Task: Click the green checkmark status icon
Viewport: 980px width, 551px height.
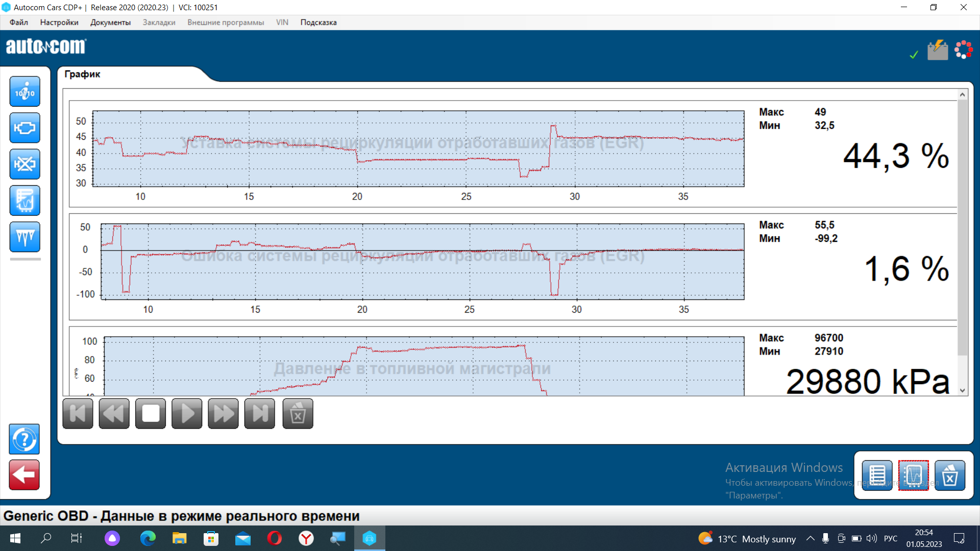Action: [914, 55]
